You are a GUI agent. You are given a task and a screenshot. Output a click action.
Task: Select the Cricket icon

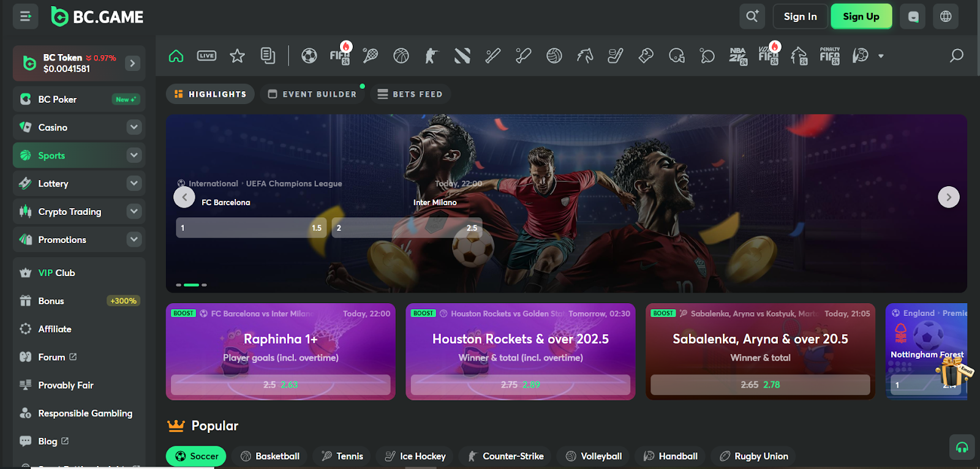click(524, 56)
